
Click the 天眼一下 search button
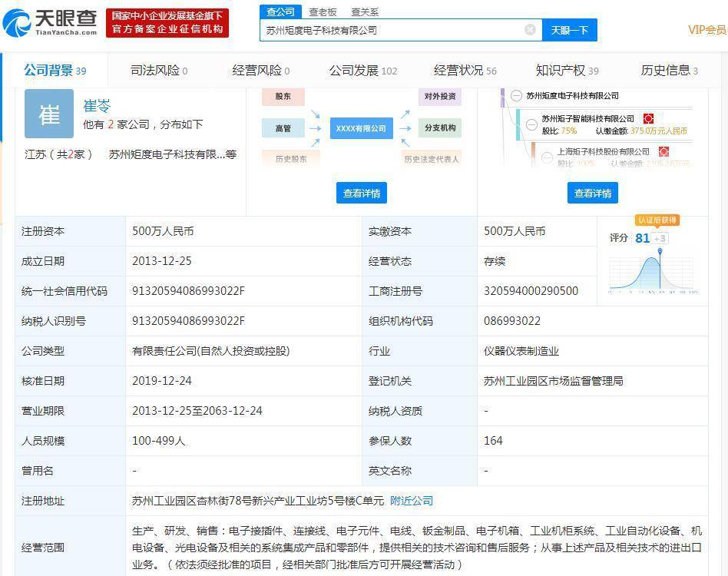(569, 30)
